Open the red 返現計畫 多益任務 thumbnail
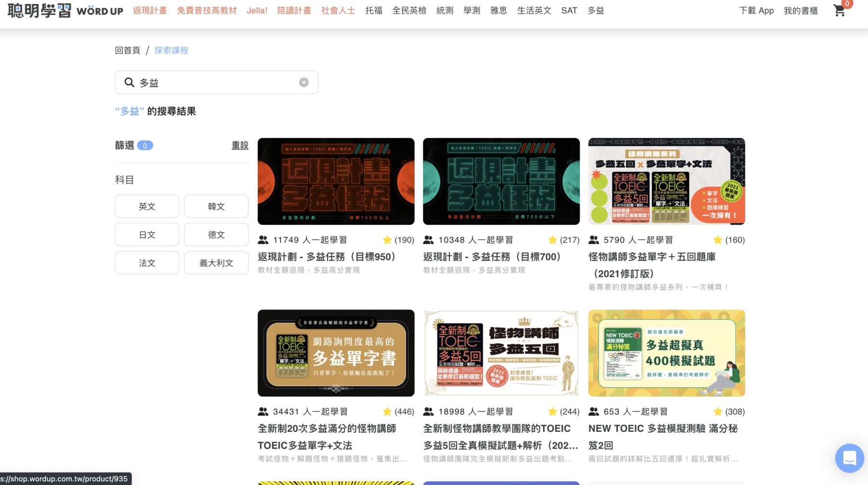The image size is (868, 485). [x=336, y=181]
